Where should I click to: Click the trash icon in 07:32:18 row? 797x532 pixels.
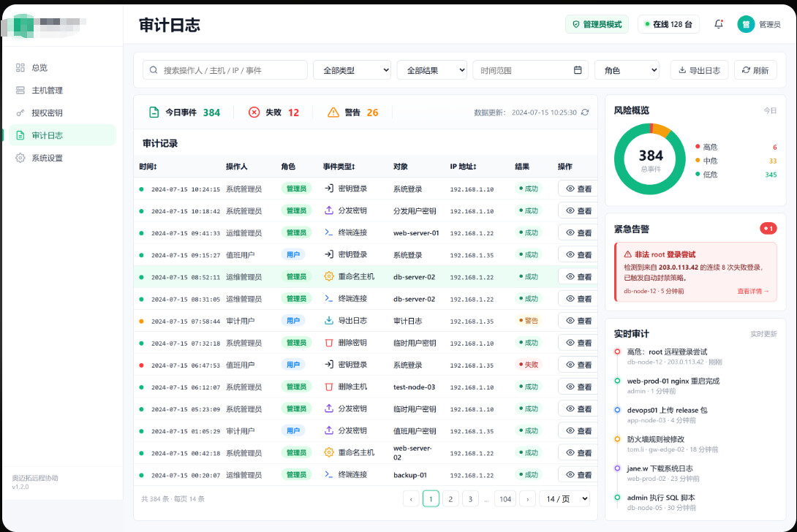[329, 343]
